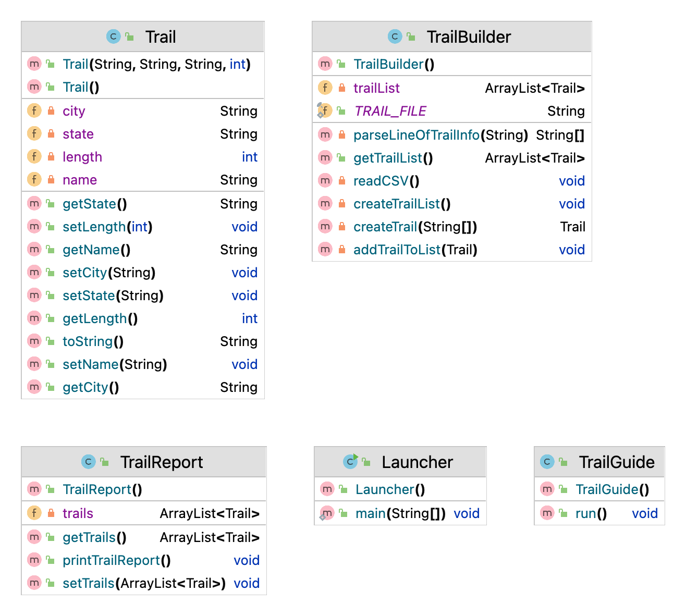Viewport: 686px width, 616px height.
Task: Click the Launcher() constructor row
Action: tap(400, 489)
